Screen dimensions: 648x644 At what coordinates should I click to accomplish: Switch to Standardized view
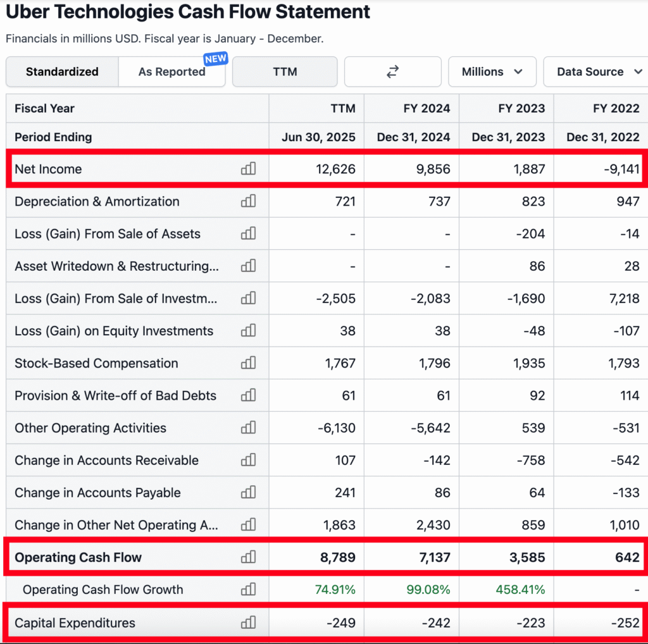pyautogui.click(x=62, y=71)
